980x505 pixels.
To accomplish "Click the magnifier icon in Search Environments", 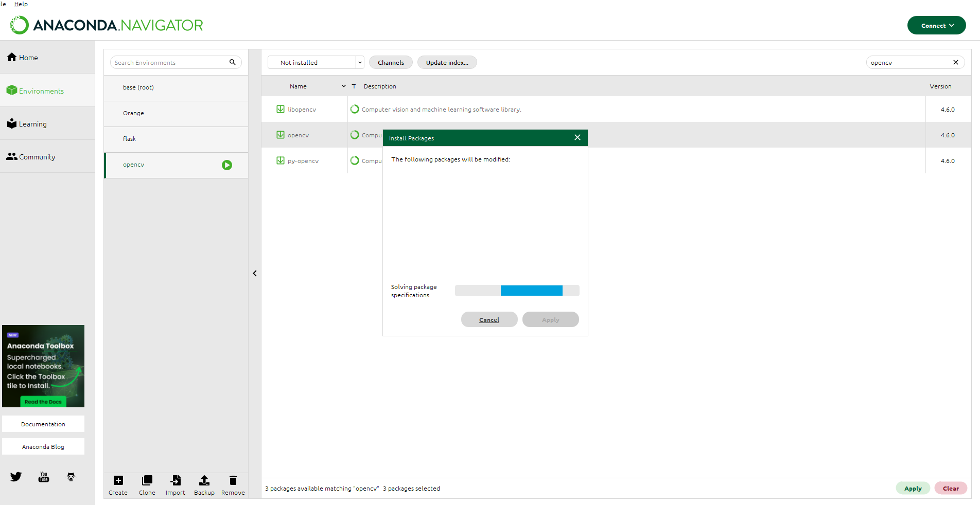I will coord(233,62).
